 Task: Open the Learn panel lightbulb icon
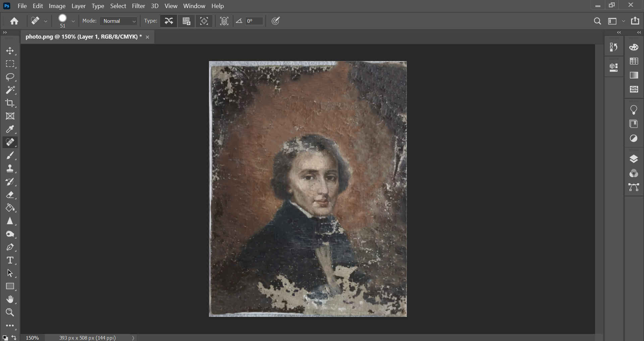click(634, 110)
